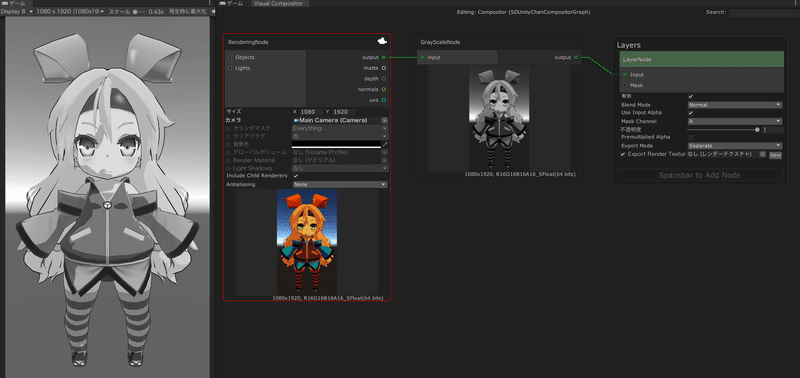Toggle the Light Shadows override checkbox

coord(228,168)
